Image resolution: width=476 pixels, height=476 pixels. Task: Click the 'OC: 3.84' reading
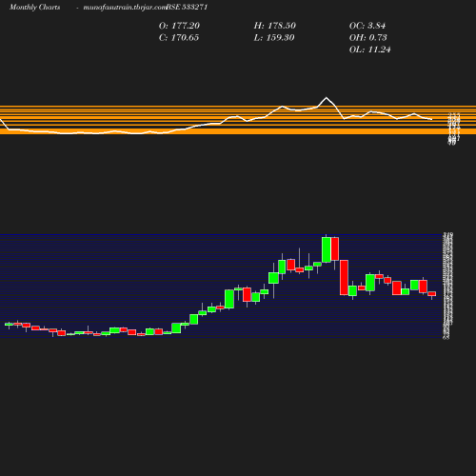[x=367, y=26]
